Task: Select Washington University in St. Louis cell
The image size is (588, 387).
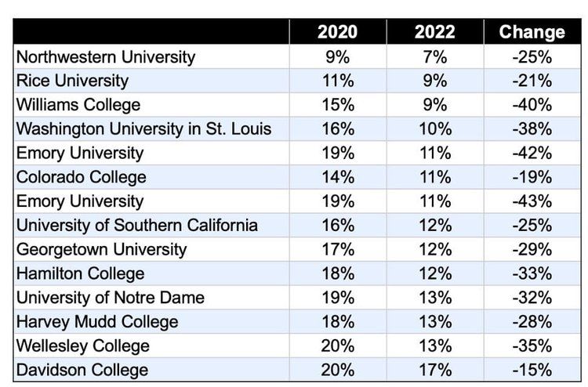Action: click(x=151, y=129)
